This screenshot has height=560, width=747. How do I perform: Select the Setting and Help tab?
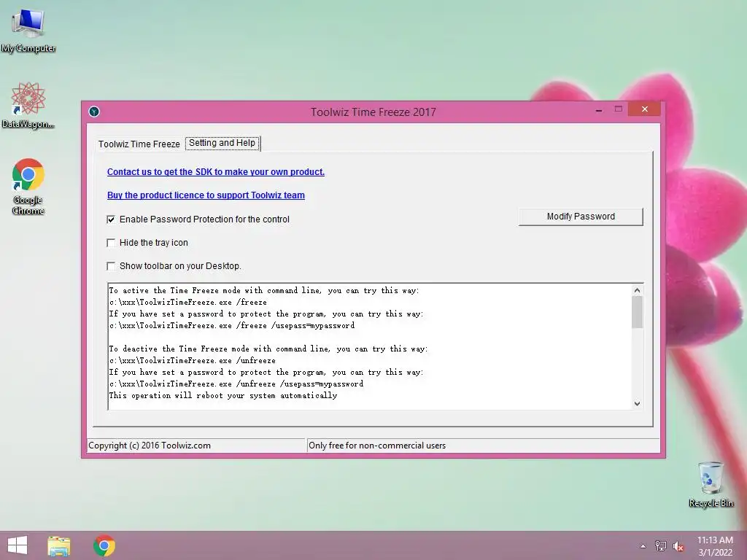(x=222, y=143)
